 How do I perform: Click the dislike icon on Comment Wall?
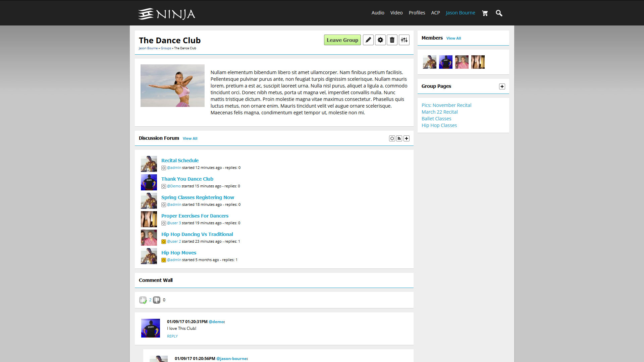coord(157,300)
